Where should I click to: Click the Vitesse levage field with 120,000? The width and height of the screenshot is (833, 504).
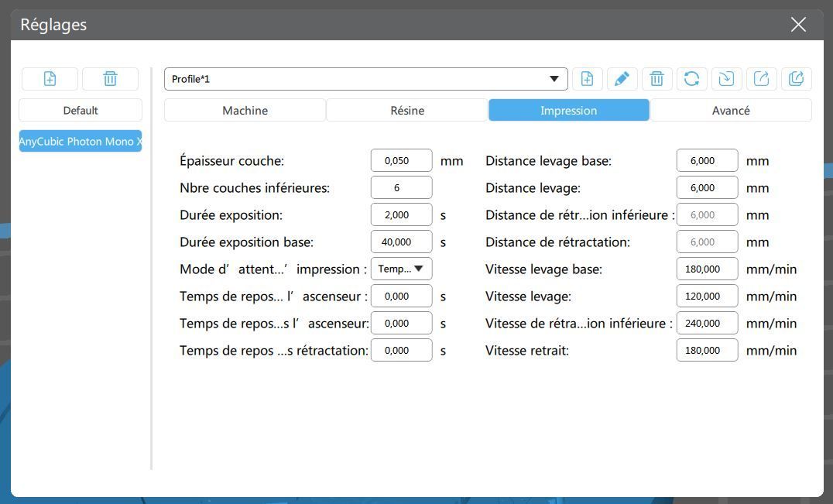[x=707, y=296]
